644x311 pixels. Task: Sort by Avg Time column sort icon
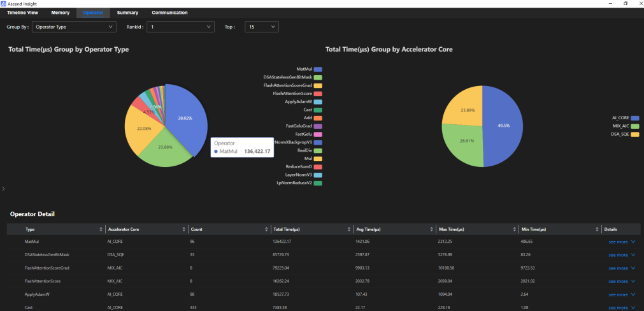click(432, 229)
